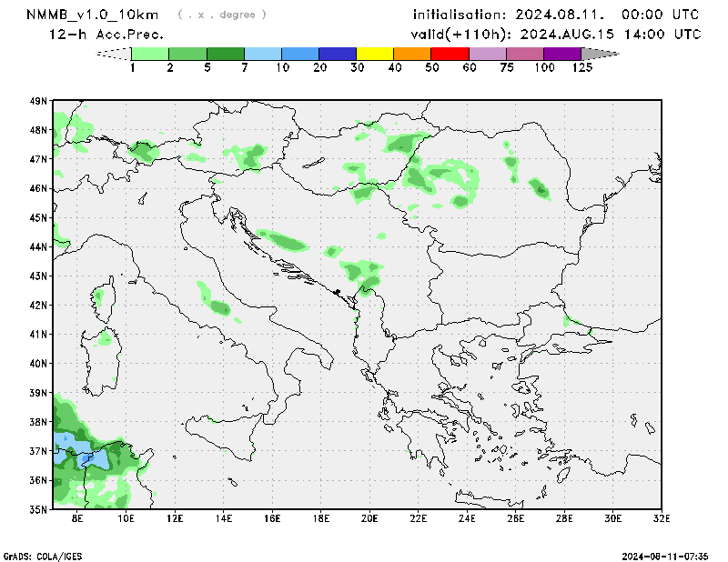The width and height of the screenshot is (728, 562).
Task: Click the 20E longitude axis label
Action: [x=369, y=519]
